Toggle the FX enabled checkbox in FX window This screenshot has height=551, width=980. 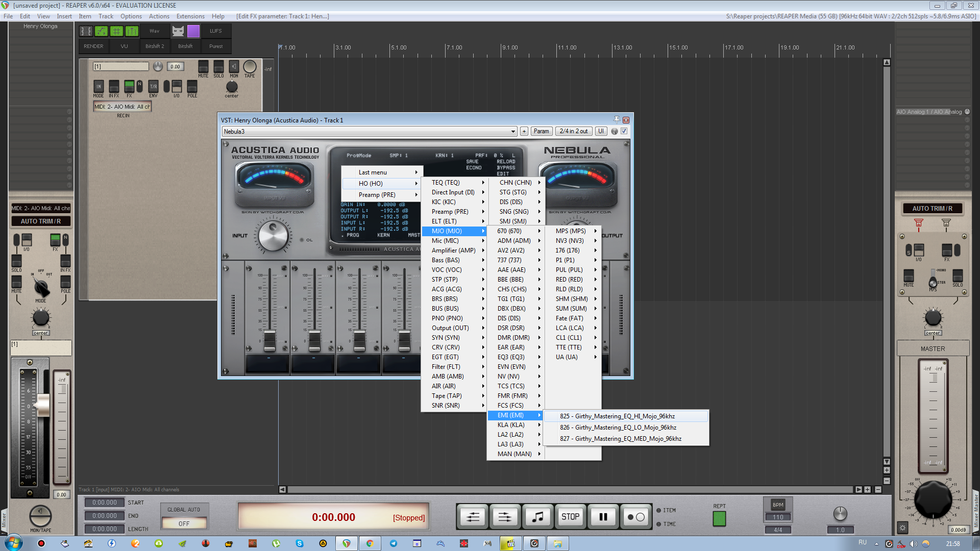pos(624,132)
